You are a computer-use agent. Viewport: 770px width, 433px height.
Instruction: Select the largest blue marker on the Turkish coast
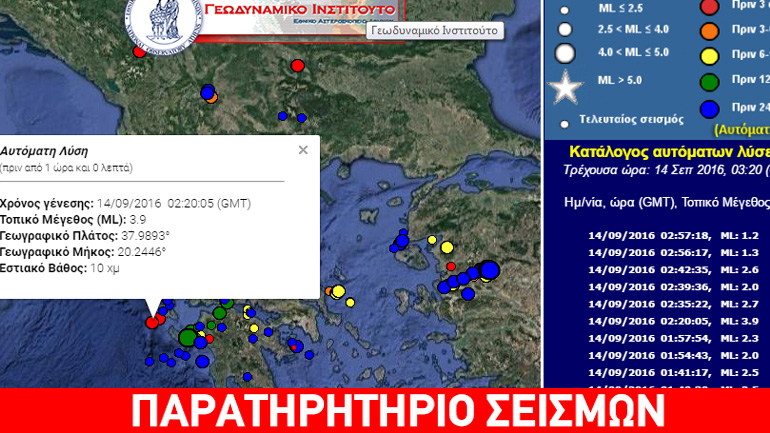(490, 271)
